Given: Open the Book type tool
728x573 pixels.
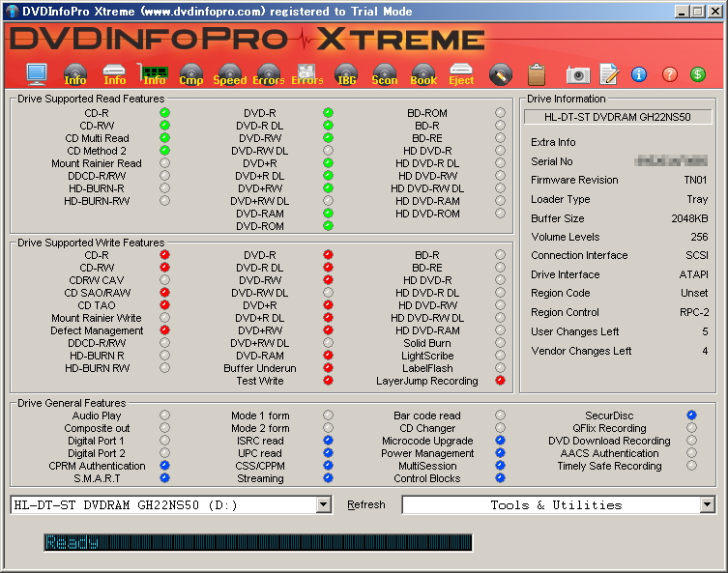Looking at the screenshot, I should pyautogui.click(x=423, y=74).
